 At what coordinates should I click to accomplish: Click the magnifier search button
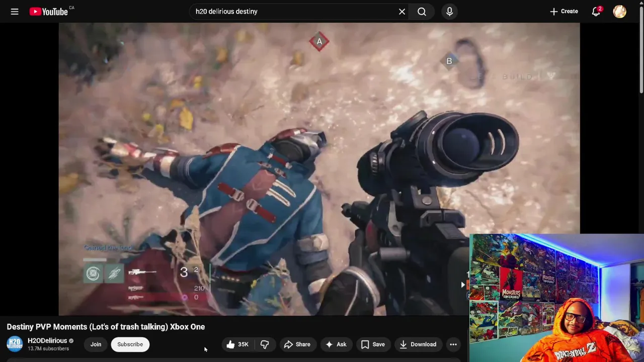422,12
